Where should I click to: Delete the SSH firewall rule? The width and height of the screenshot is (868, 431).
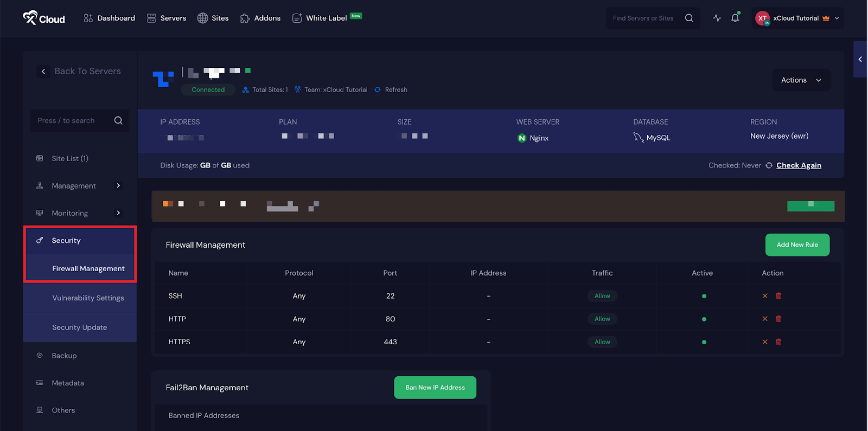(778, 296)
